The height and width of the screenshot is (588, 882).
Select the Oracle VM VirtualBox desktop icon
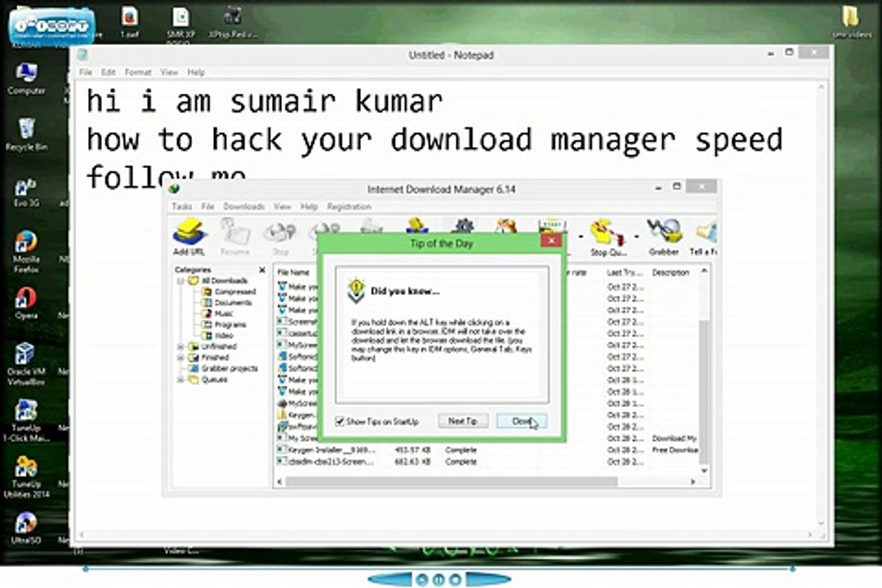tap(26, 364)
